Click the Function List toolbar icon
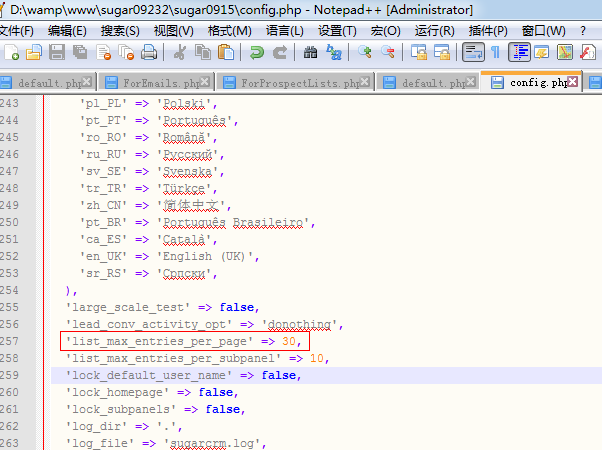Viewport: 602px width, 450px height. coord(588,52)
